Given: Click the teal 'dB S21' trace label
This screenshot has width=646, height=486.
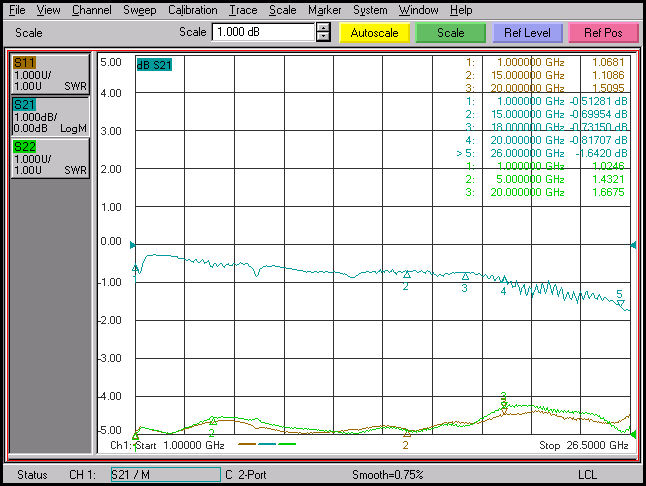Looking at the screenshot, I should click(x=155, y=65).
